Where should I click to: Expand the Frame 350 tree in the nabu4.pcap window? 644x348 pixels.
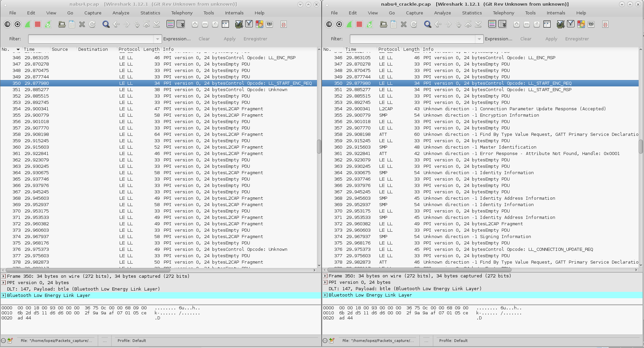pos(4,276)
